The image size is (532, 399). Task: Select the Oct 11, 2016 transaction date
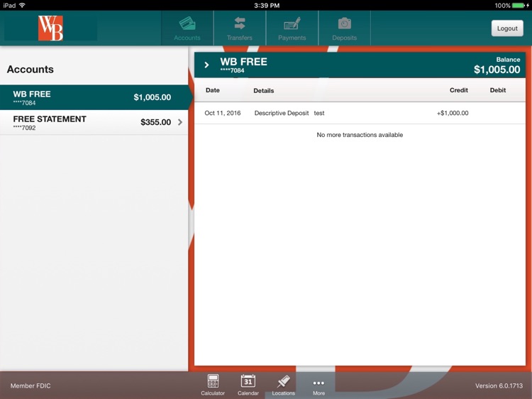coord(223,113)
